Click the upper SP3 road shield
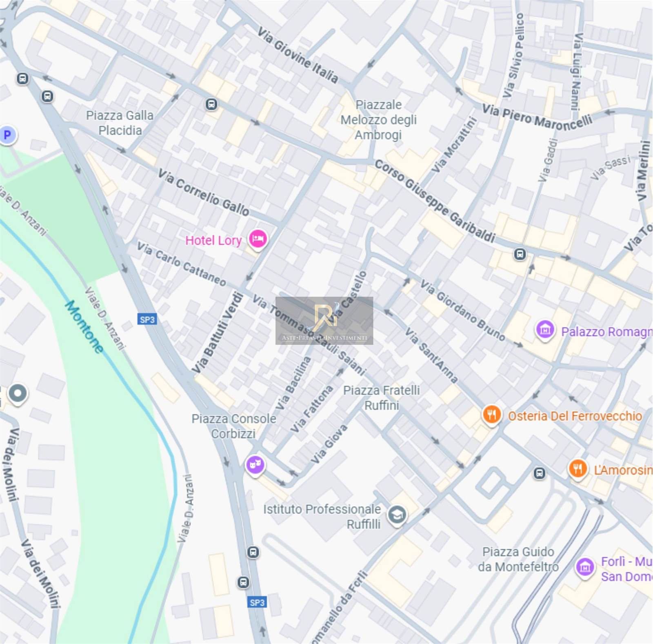653x644 pixels. [147, 320]
